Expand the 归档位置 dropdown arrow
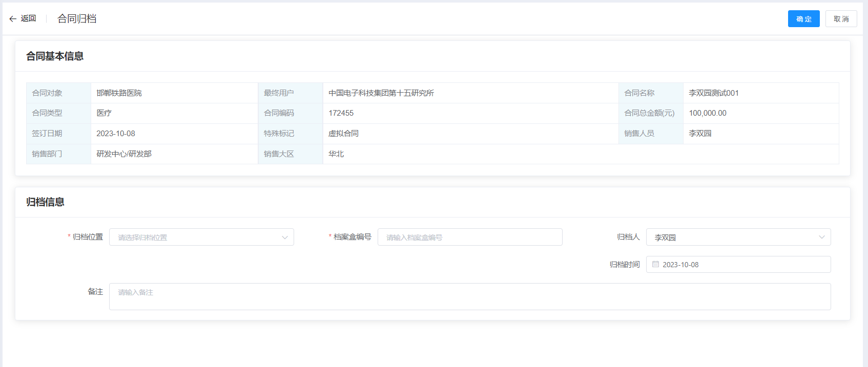 click(x=285, y=238)
